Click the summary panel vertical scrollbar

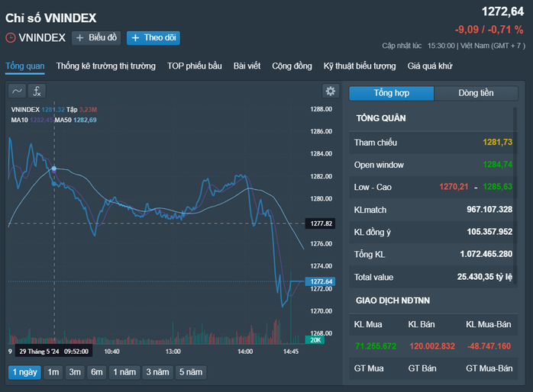[x=515, y=195]
